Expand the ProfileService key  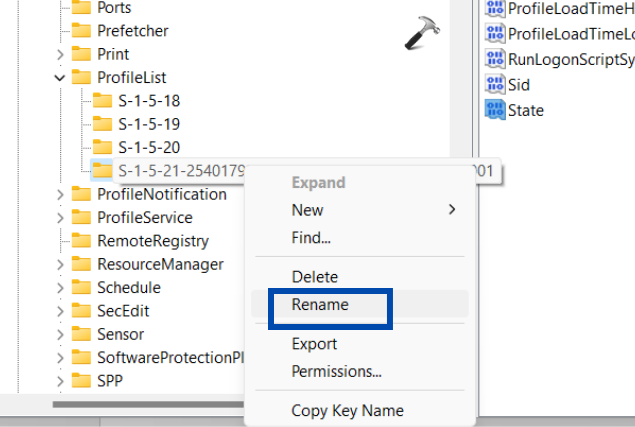pos(60,218)
